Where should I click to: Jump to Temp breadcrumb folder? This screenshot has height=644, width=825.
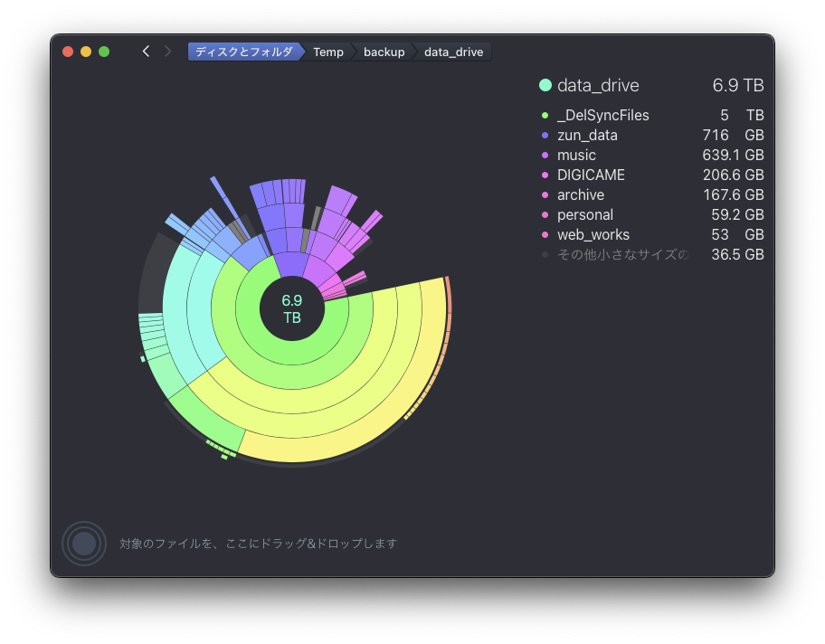coord(328,52)
